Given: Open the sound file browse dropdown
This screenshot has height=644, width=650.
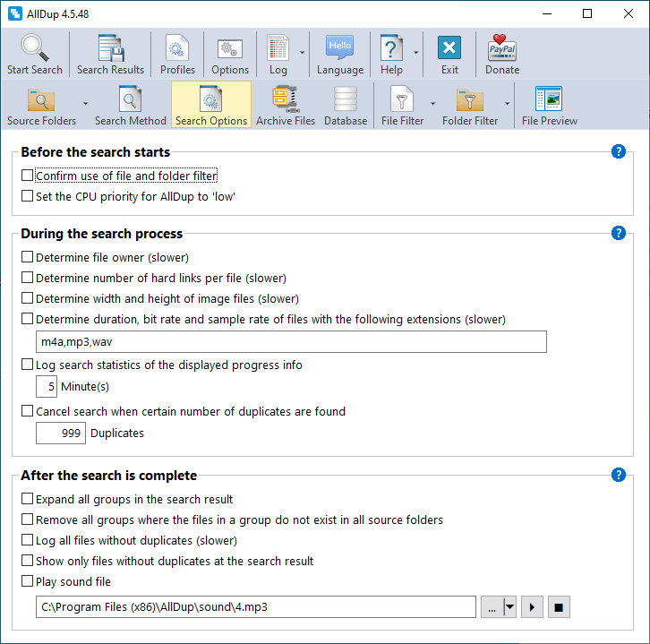Looking at the screenshot, I should pos(509,607).
